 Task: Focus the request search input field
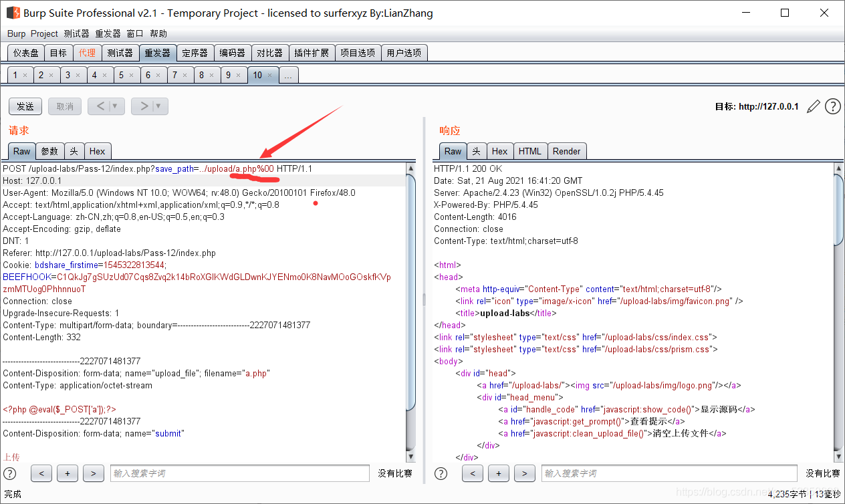pos(239,473)
